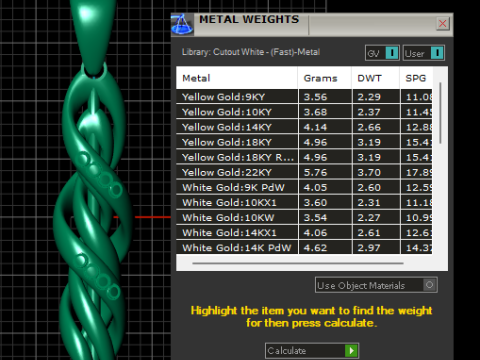Click the 4.05 grams cell
This screenshot has height=360, width=480.
point(325,187)
